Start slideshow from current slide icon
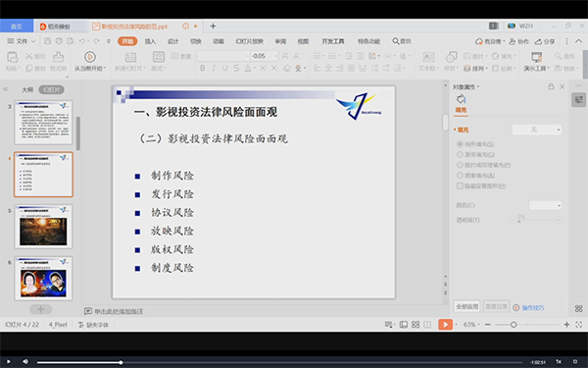The width and height of the screenshot is (588, 368). coord(89,57)
